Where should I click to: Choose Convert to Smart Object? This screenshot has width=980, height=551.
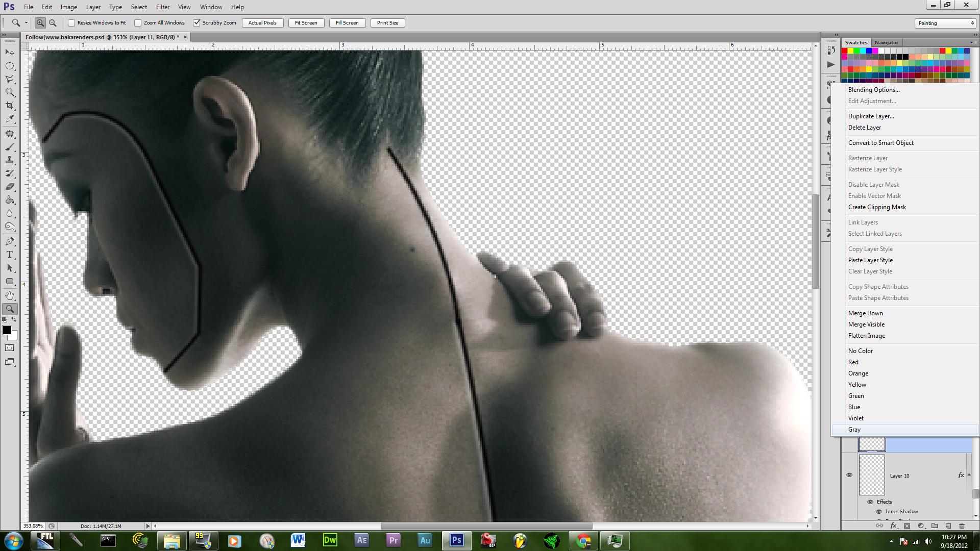click(881, 143)
